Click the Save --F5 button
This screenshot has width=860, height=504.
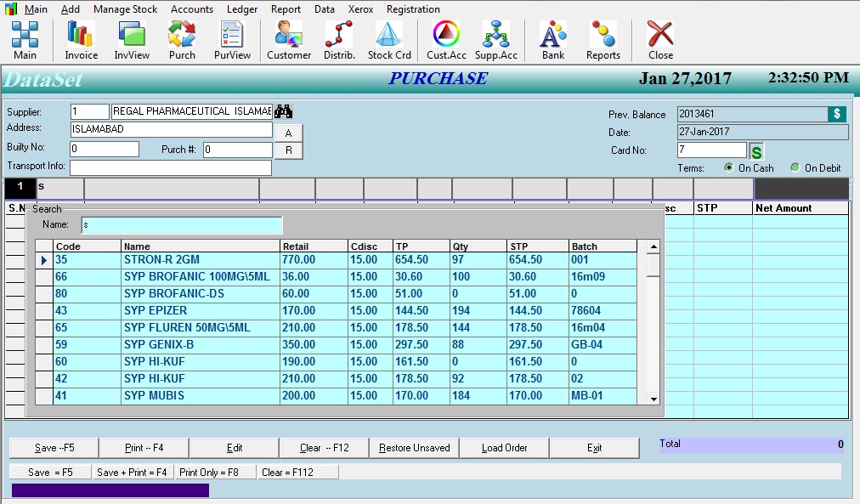click(x=54, y=448)
